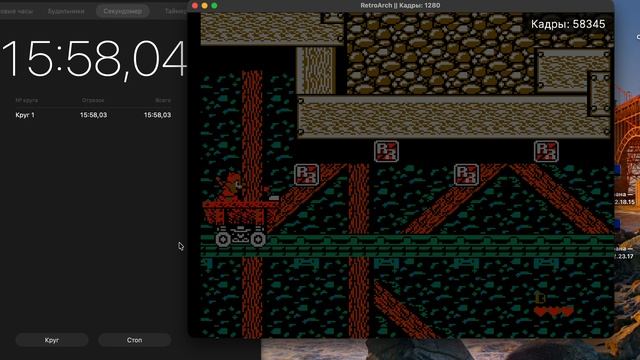Viewport: 640px width, 360px height.
Task: Click the RetroArch window title bar text
Action: [400, 5]
